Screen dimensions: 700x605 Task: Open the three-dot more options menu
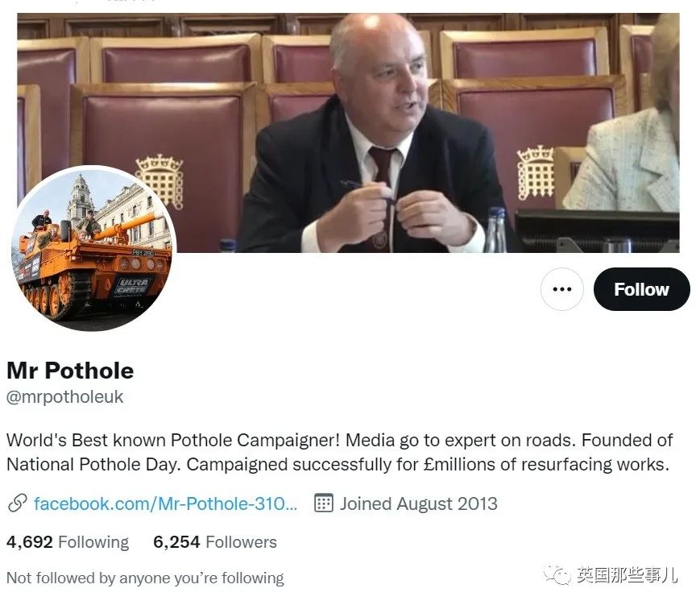562,289
